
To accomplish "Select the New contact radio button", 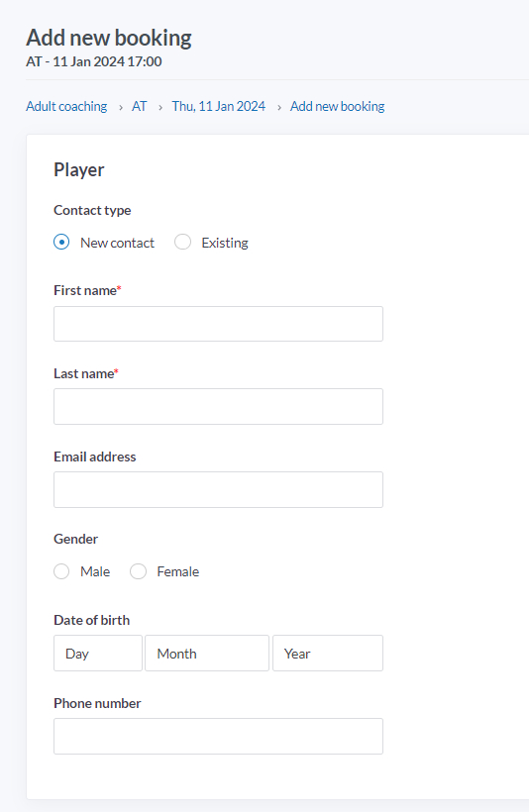I will click(61, 242).
